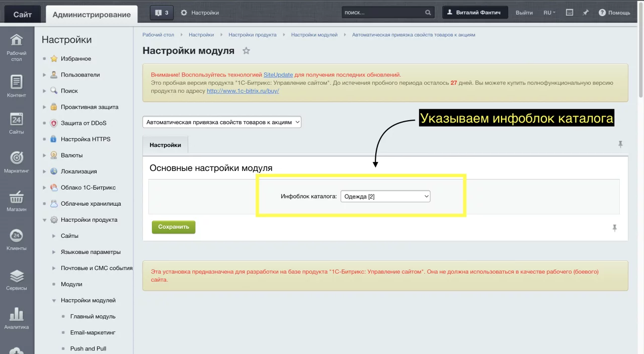The image size is (644, 354).
Task: Switch to the Сайт tab
Action: (x=22, y=15)
